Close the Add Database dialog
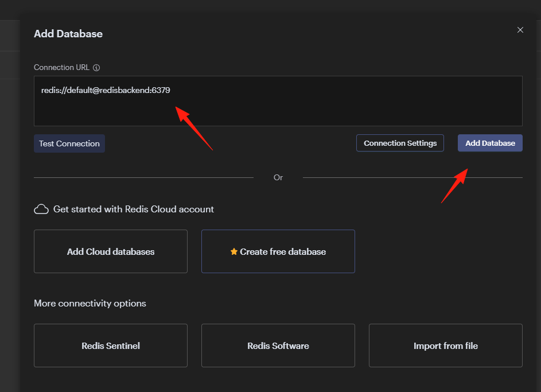Image resolution: width=541 pixels, height=392 pixels. click(x=520, y=30)
